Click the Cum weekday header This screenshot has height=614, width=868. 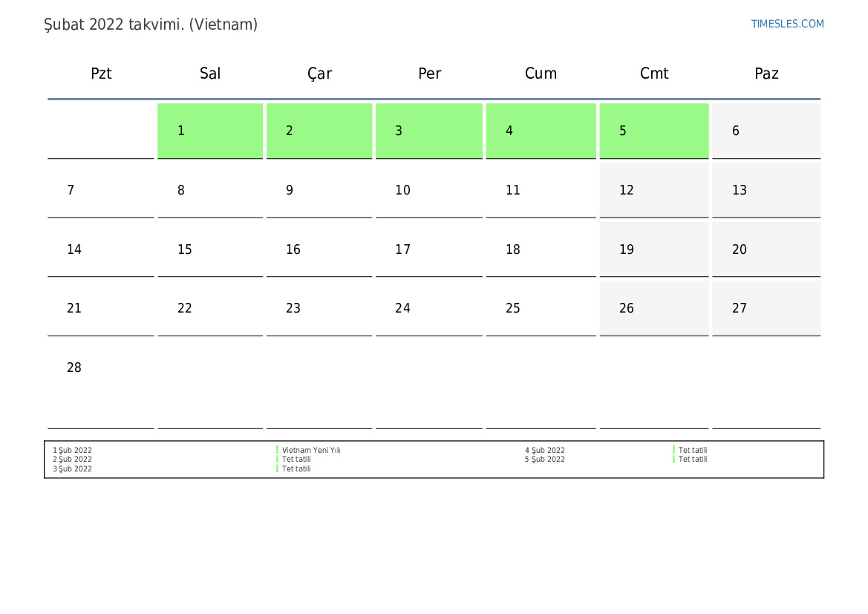point(541,73)
